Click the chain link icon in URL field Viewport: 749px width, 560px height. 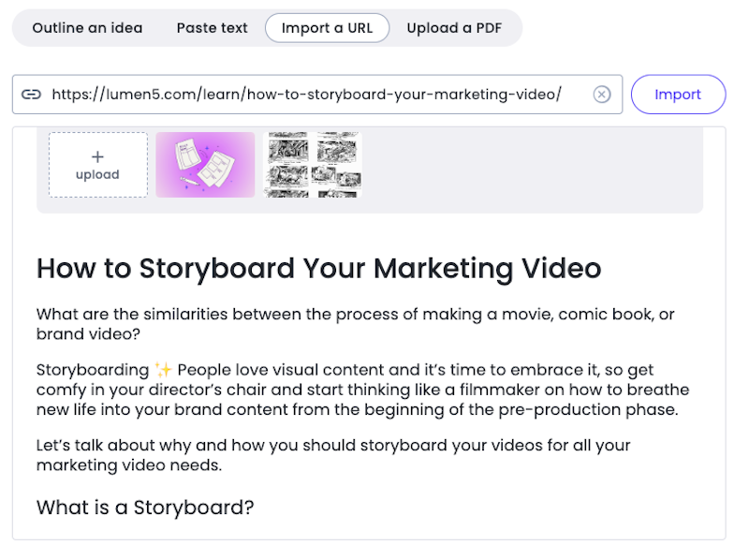click(x=31, y=95)
